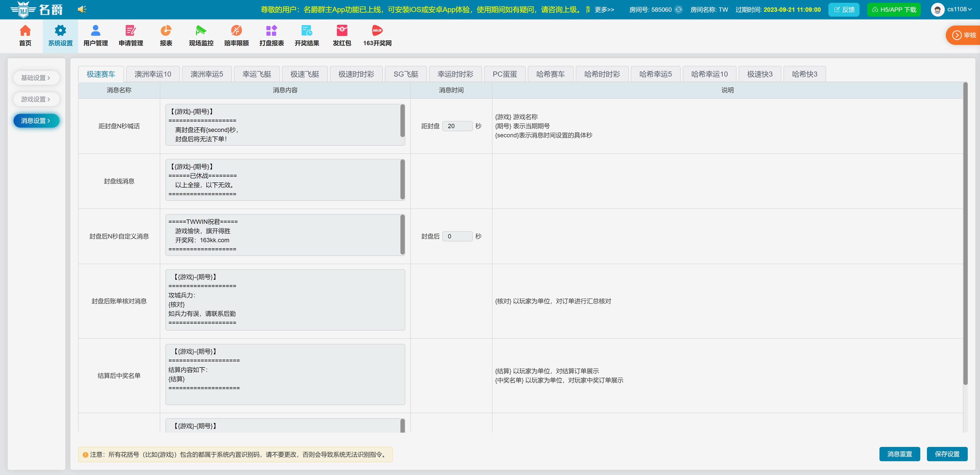Switch to the 澳洲幸运10 tab
This screenshot has width=980, height=475.
coord(153,74)
